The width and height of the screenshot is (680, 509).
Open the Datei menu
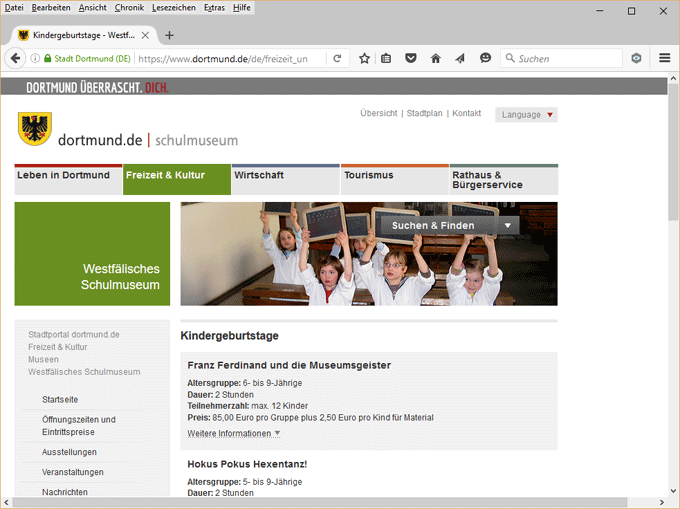tap(14, 7)
